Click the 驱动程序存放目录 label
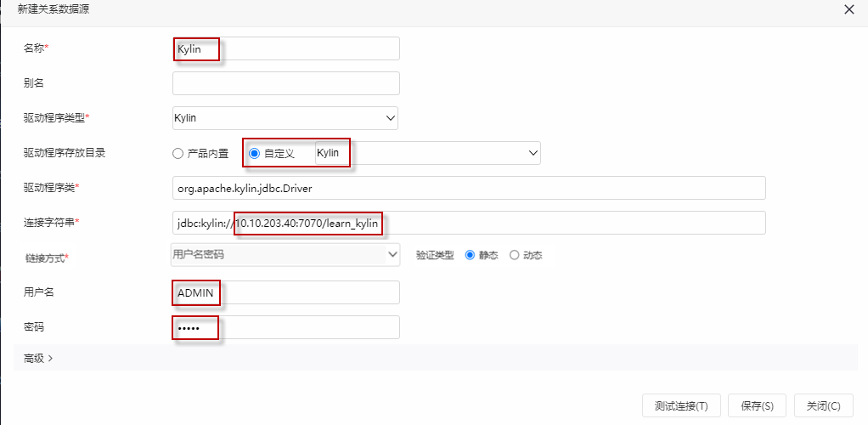This screenshot has width=868, height=425. pos(65,154)
